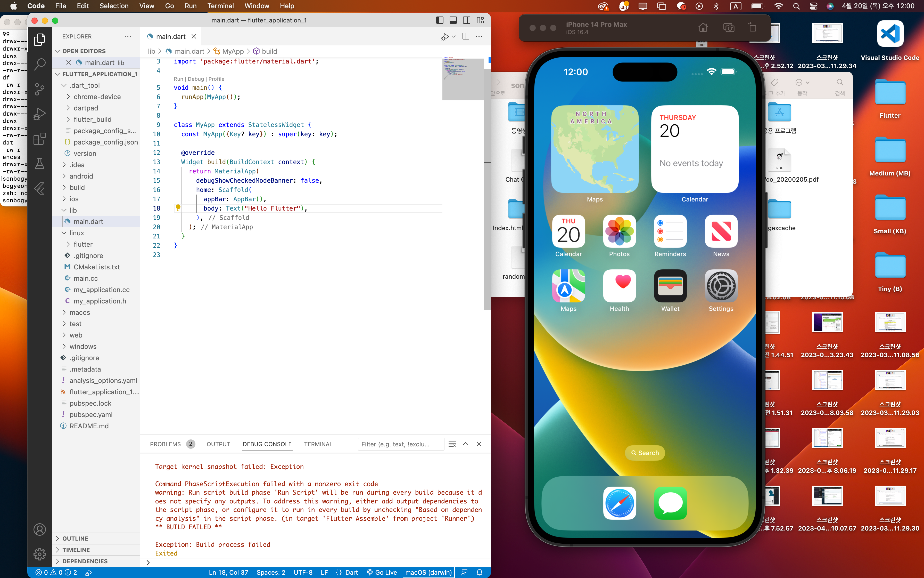Open the Customize Layout control
The height and width of the screenshot is (578, 924).
click(x=480, y=20)
